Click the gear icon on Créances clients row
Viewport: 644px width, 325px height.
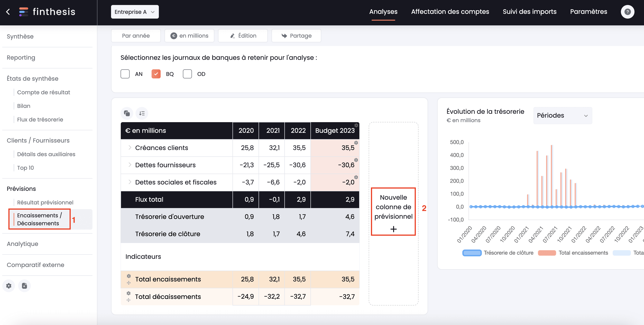356,142
